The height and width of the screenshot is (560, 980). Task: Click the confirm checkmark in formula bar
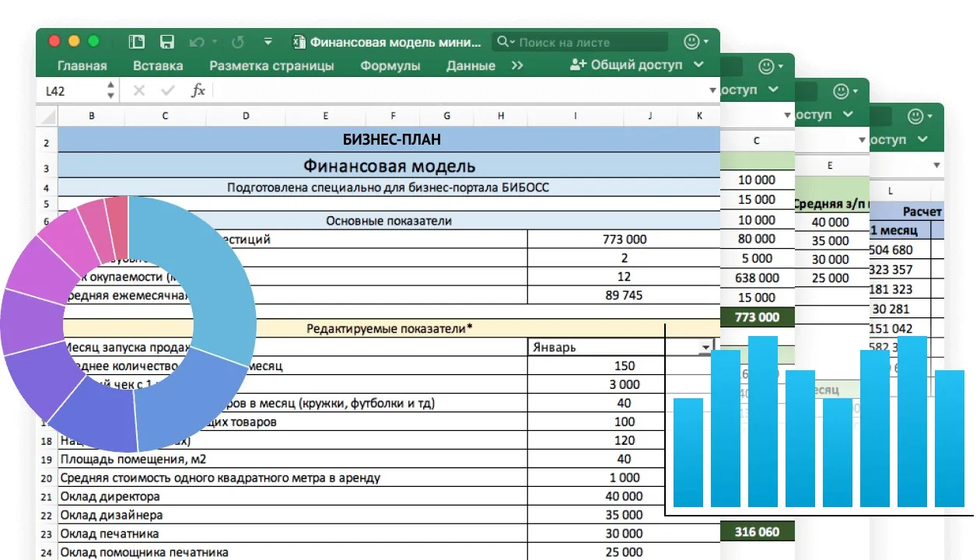[x=167, y=90]
